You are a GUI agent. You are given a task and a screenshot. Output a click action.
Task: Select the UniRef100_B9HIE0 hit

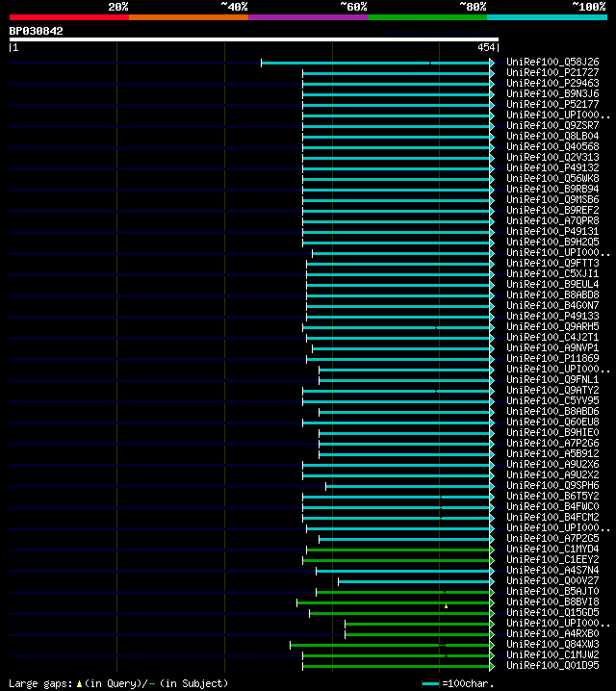point(552,432)
